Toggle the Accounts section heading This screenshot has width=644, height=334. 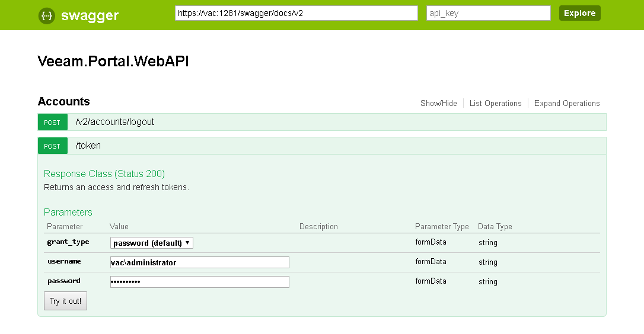pos(63,101)
